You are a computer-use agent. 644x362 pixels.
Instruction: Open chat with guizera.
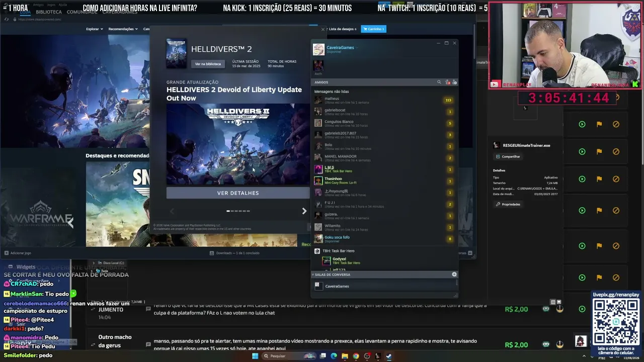pos(385,216)
